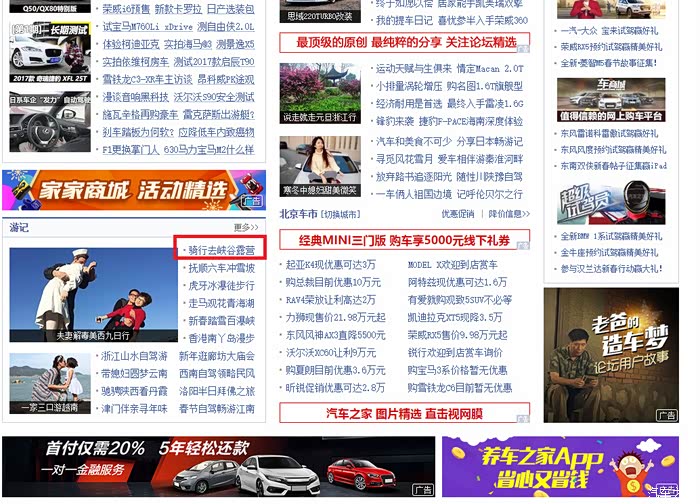
Task: Open the 首付仅需20% finance ad banner
Action: coord(218,466)
